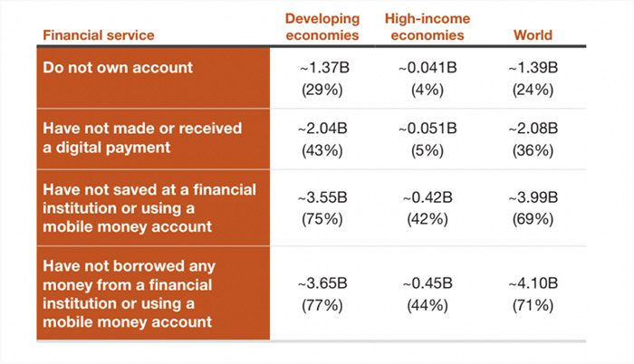Viewport: 634px width, 364px height.
Task: Click 'Have not saved at a financial institution' row label
Action: [x=149, y=208]
